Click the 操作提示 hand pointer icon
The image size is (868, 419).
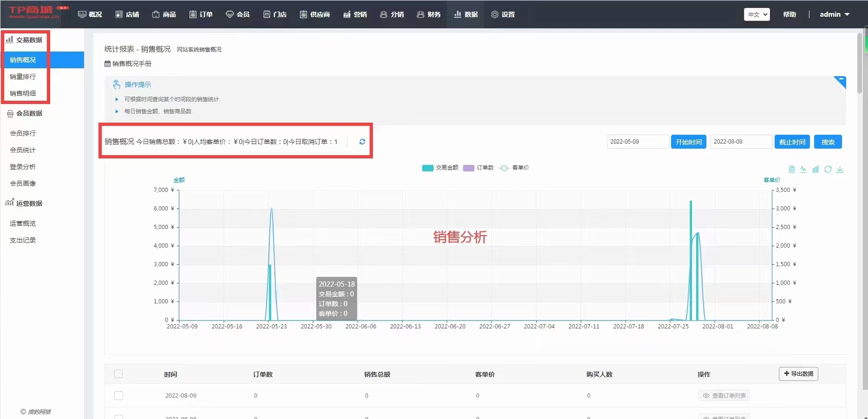[117, 85]
